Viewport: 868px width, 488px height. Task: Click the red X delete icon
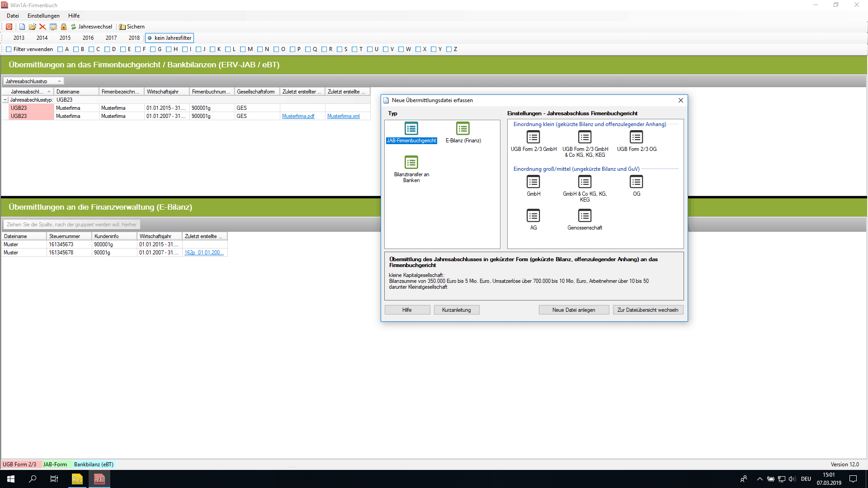pos(42,27)
